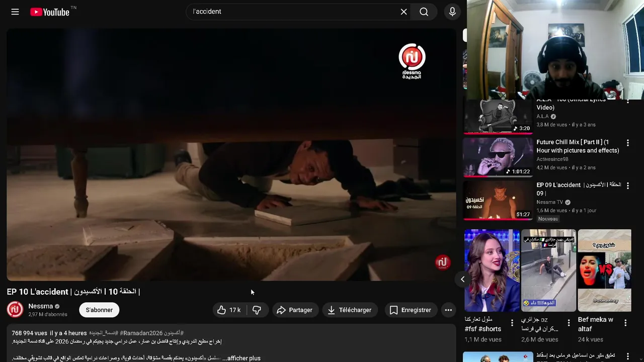The width and height of the screenshot is (644, 362).
Task: Open options for #fsf #shorts short
Action: (x=512, y=323)
